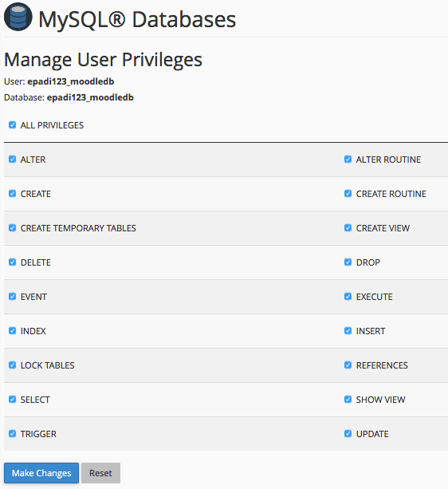
Task: Uncheck the ALTER ROUTINE checkbox
Action: 348,160
